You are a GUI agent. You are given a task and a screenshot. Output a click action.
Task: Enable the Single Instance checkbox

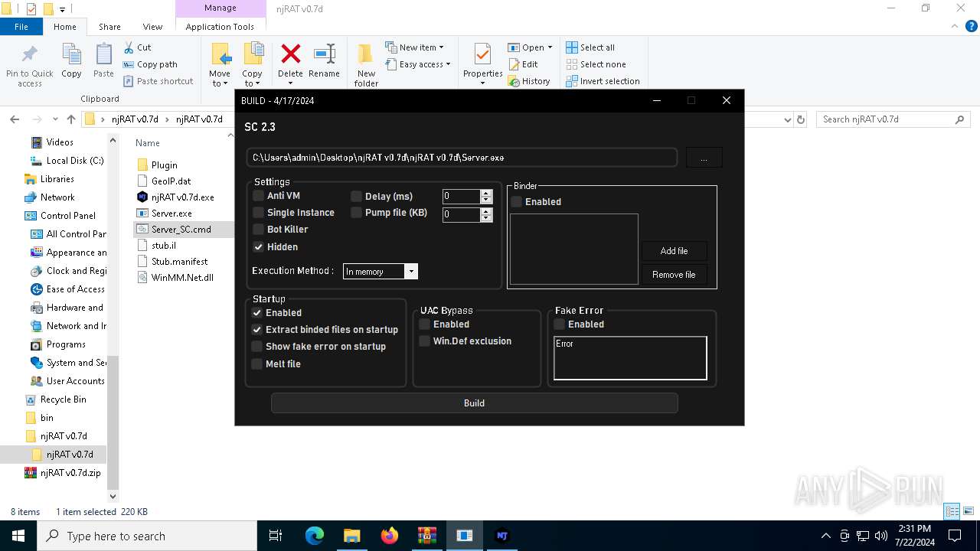click(x=258, y=213)
